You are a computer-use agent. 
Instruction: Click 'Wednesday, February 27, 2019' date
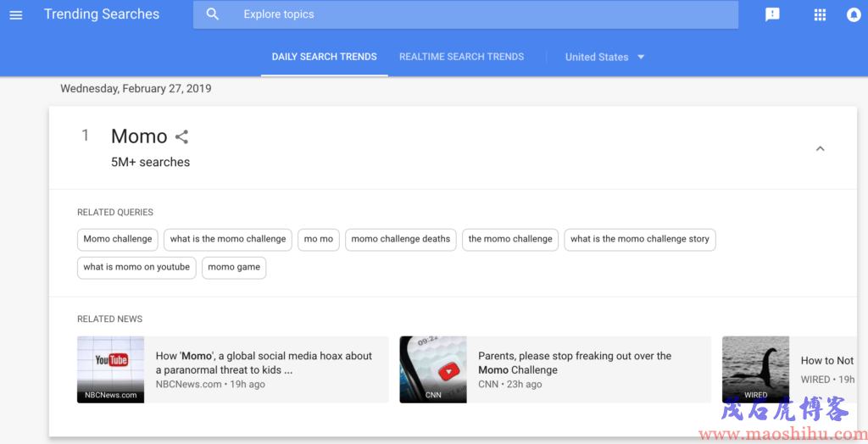(136, 89)
